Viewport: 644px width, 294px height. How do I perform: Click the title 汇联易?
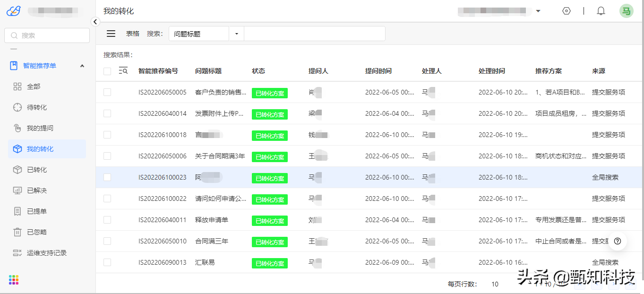[x=205, y=262]
